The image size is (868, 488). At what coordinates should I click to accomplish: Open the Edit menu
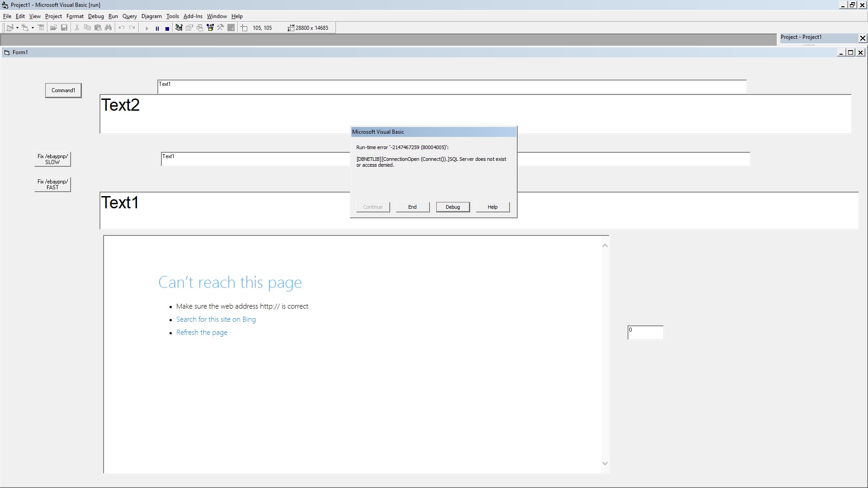[20, 16]
